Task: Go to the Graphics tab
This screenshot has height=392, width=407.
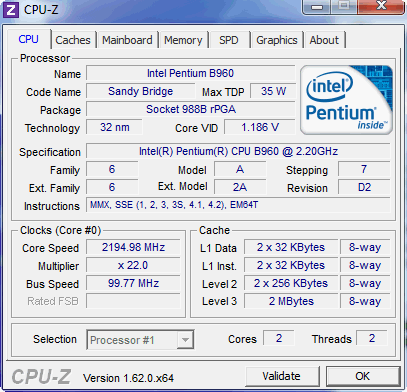Action: (277, 40)
